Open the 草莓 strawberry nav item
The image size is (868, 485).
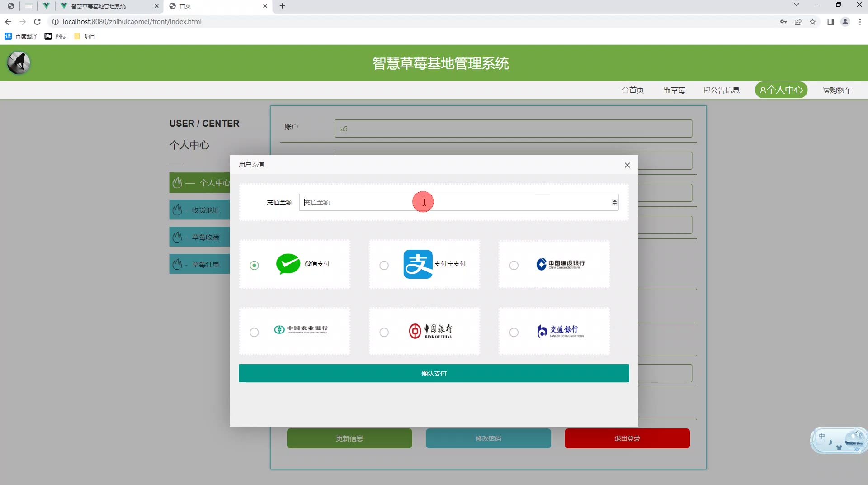click(x=674, y=90)
